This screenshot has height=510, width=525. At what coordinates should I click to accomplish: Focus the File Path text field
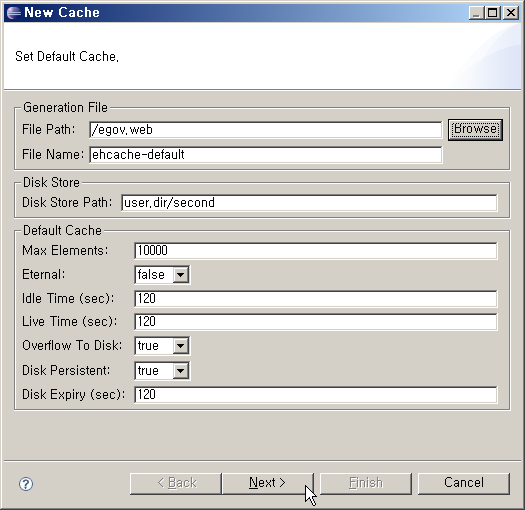[266, 130]
